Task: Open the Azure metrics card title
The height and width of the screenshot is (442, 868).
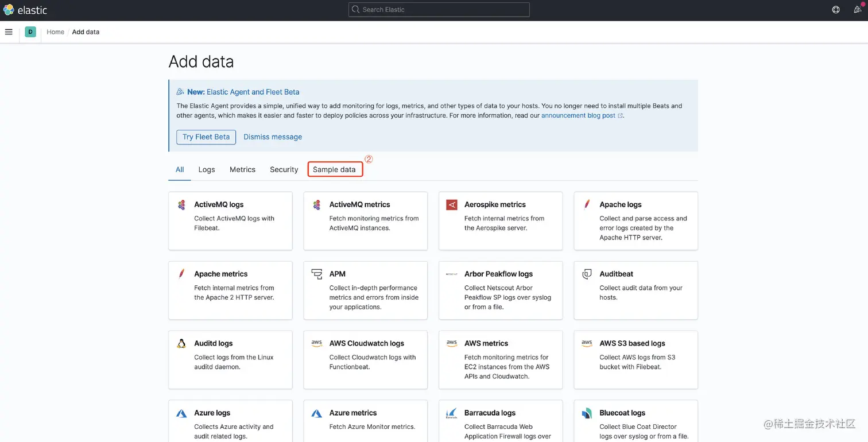Action: pos(353,413)
